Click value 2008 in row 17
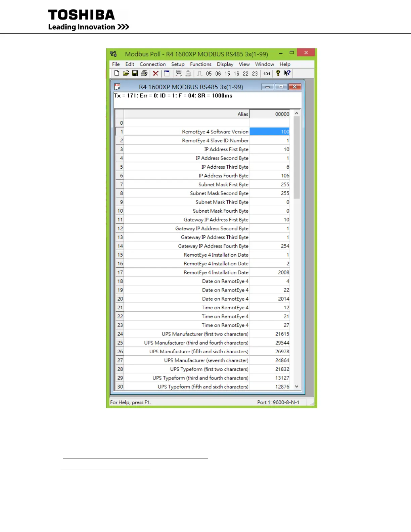The image size is (411, 532). click(270, 272)
